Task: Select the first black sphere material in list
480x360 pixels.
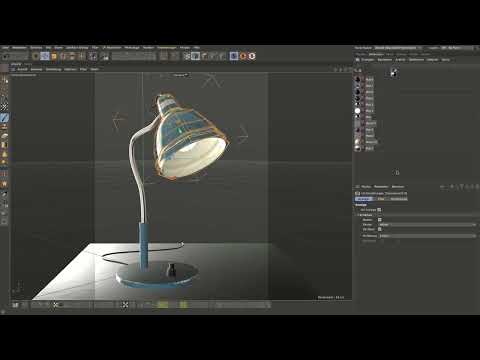Action: pyautogui.click(x=358, y=79)
